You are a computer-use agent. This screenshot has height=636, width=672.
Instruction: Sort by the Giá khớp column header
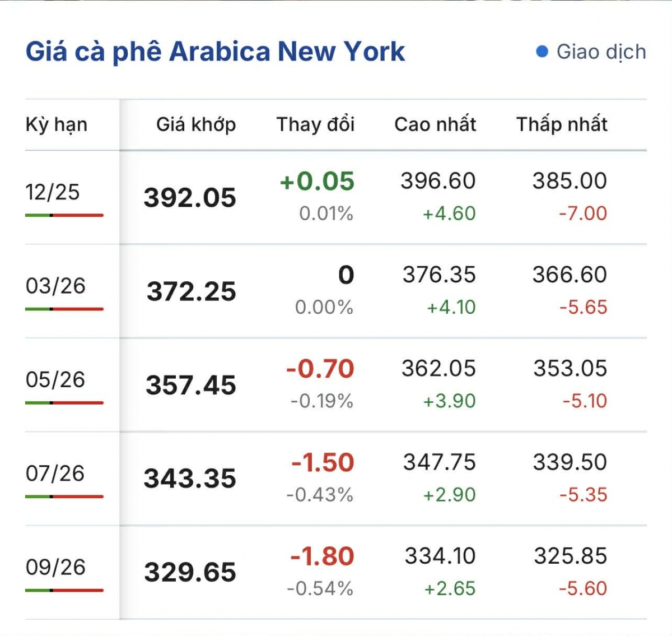[x=196, y=124]
